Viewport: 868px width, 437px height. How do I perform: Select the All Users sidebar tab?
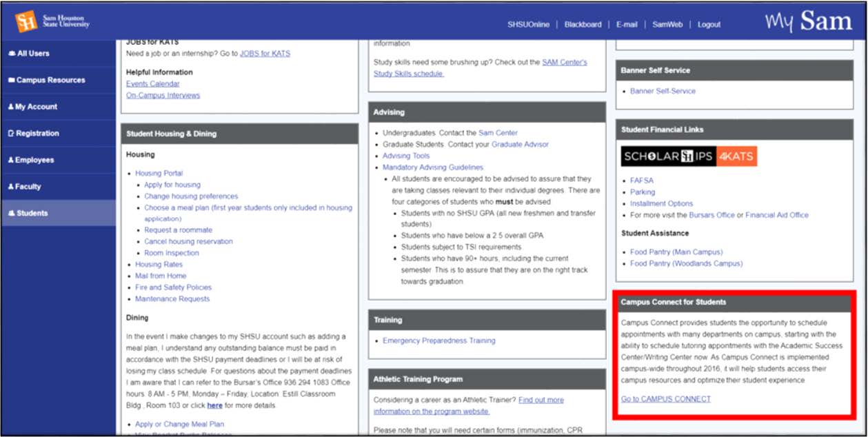[x=59, y=54]
